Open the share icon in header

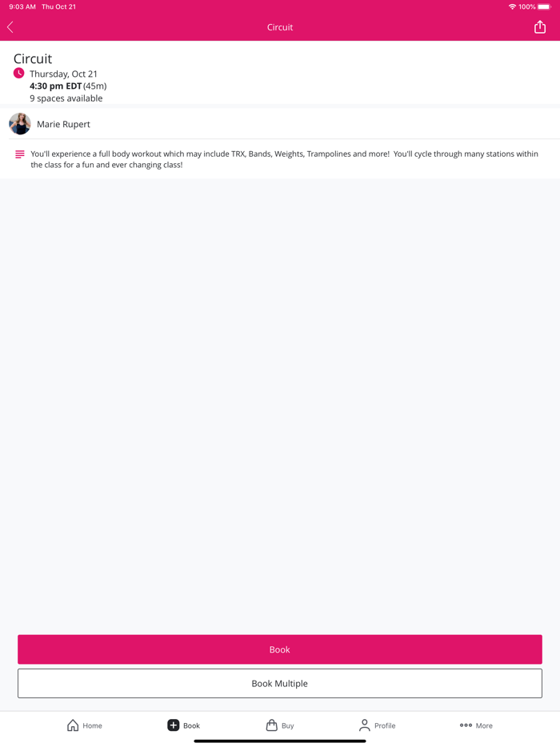click(539, 27)
